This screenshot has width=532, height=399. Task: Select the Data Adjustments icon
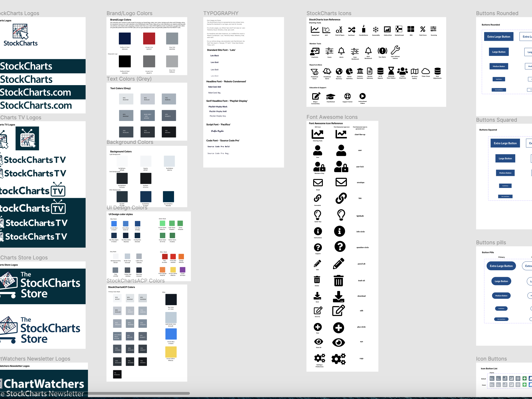(x=437, y=71)
